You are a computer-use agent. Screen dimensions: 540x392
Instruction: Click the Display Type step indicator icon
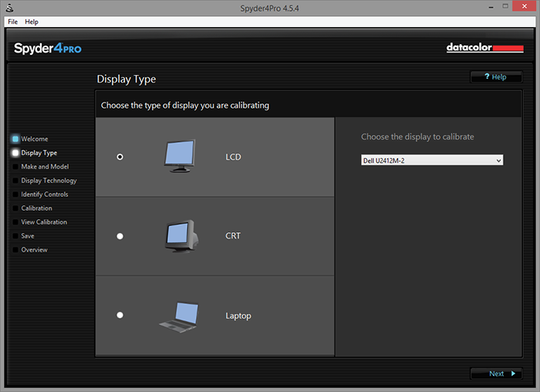coord(15,153)
